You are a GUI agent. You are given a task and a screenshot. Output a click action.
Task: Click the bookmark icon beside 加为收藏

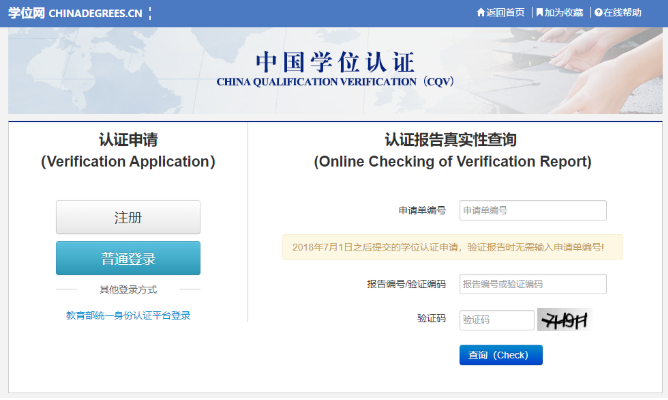540,13
